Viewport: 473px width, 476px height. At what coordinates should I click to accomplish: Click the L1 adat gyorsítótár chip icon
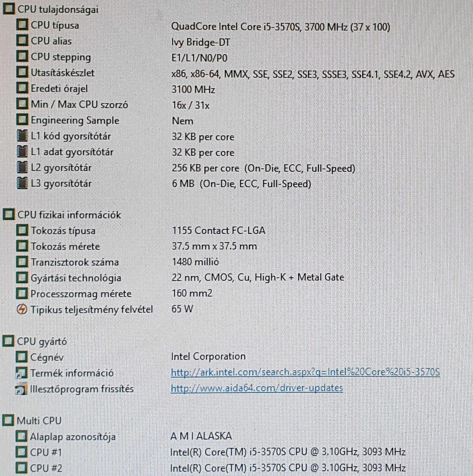[22, 151]
